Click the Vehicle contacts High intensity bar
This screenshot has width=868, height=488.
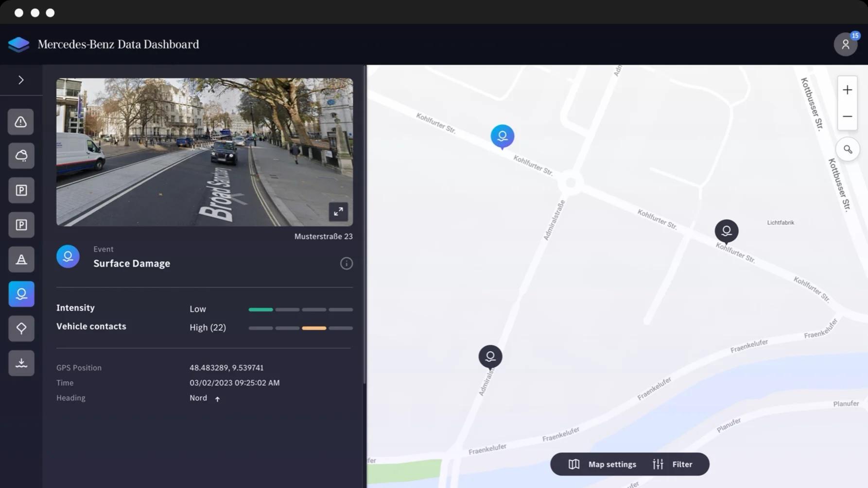[x=314, y=328]
